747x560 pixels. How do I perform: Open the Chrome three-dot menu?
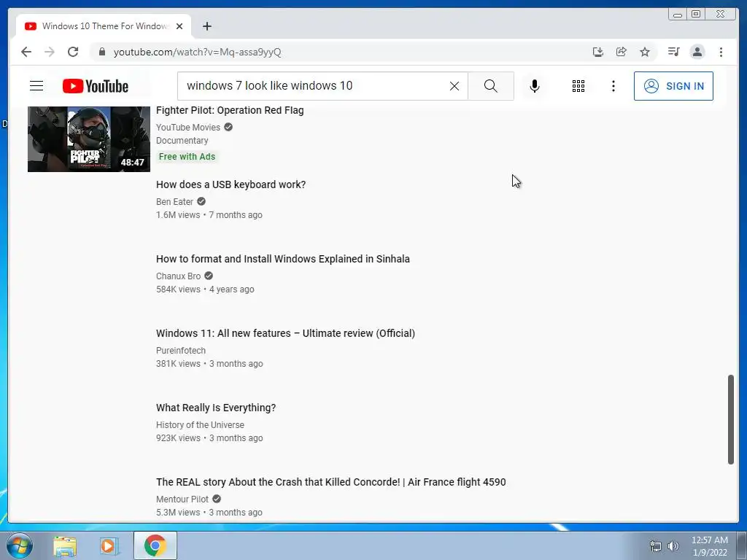pyautogui.click(x=721, y=52)
